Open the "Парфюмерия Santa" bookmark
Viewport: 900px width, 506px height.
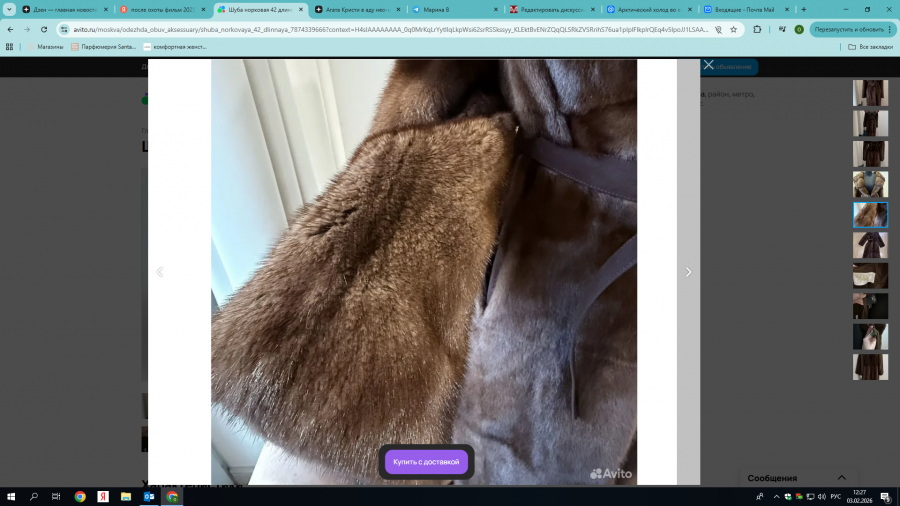point(104,47)
